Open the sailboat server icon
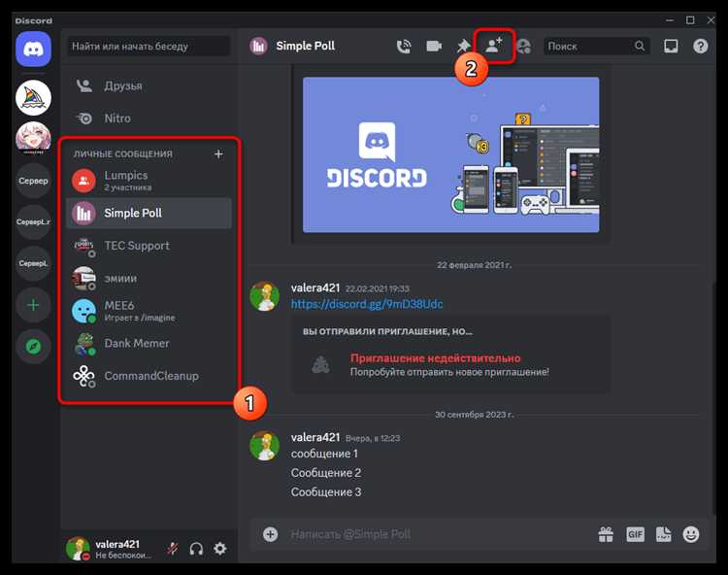Screen dimensions: 728x575 pos(33,97)
